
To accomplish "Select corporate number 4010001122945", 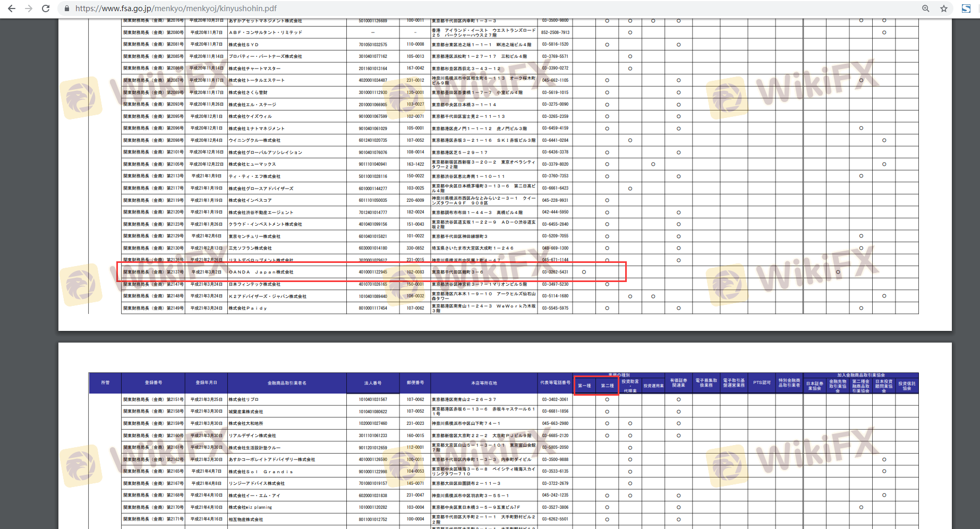I will coord(373,272).
